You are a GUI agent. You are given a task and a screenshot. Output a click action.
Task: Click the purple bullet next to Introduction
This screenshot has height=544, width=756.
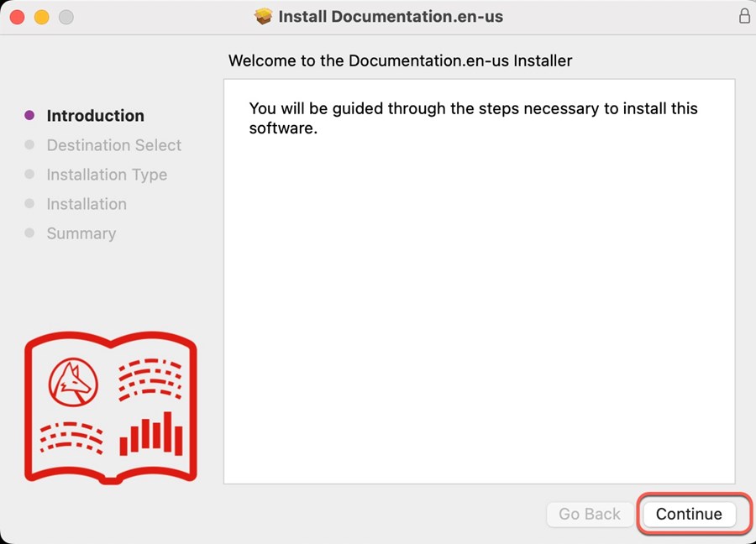click(29, 115)
